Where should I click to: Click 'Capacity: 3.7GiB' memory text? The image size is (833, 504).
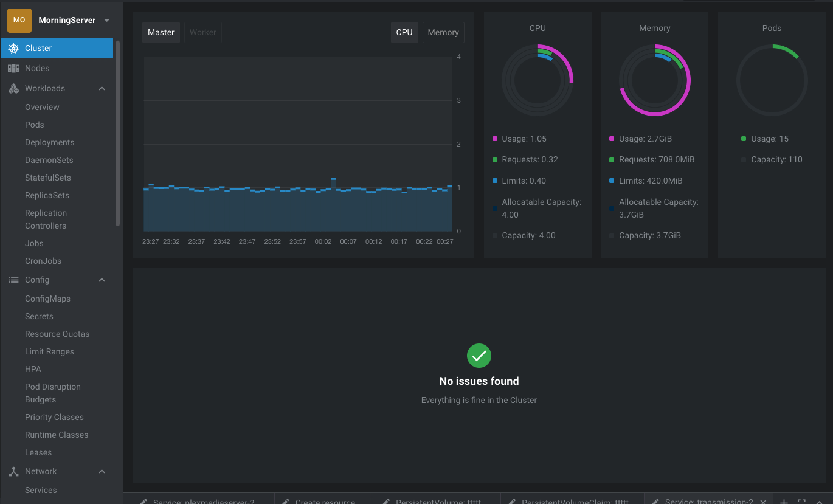click(x=650, y=235)
